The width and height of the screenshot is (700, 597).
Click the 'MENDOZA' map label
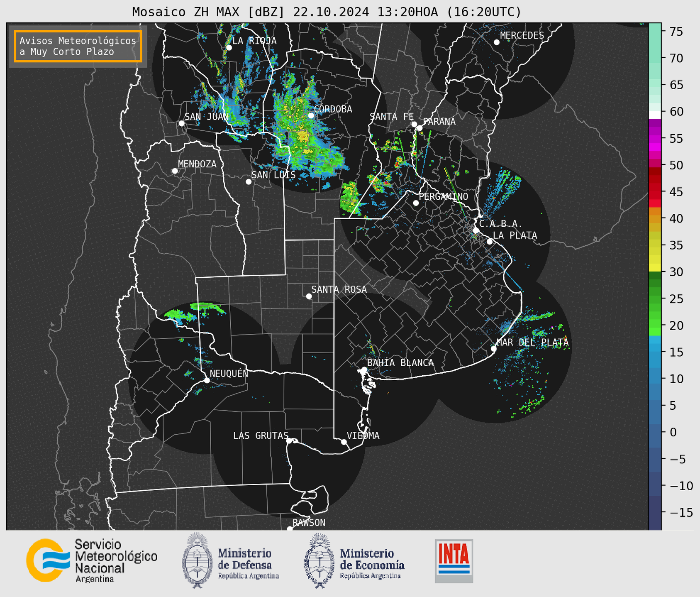coord(197,164)
